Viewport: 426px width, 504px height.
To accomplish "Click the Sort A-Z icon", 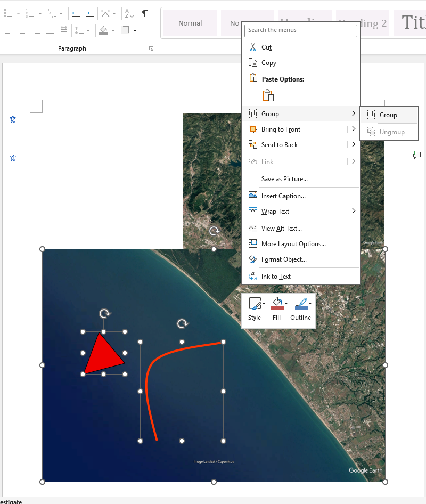I will [129, 13].
